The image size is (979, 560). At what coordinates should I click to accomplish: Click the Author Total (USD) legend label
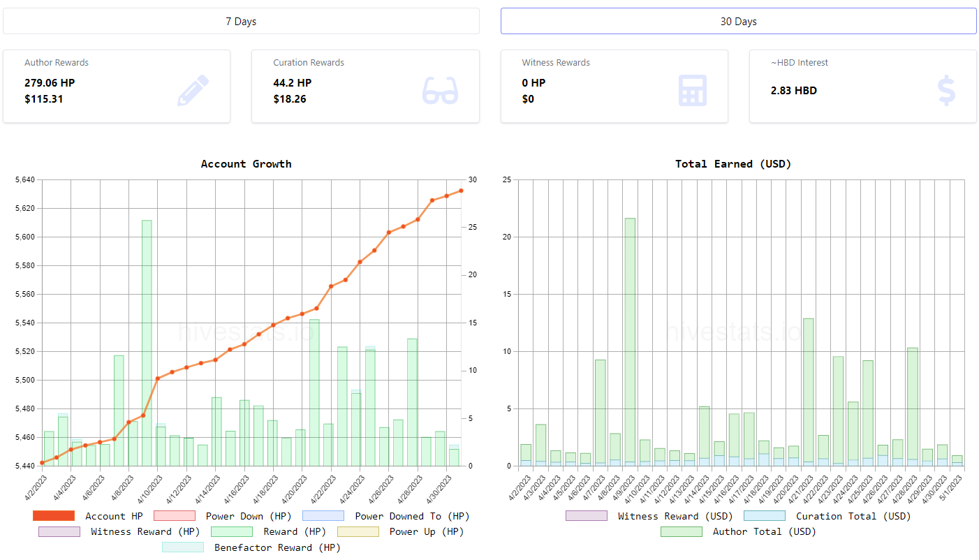(x=764, y=531)
